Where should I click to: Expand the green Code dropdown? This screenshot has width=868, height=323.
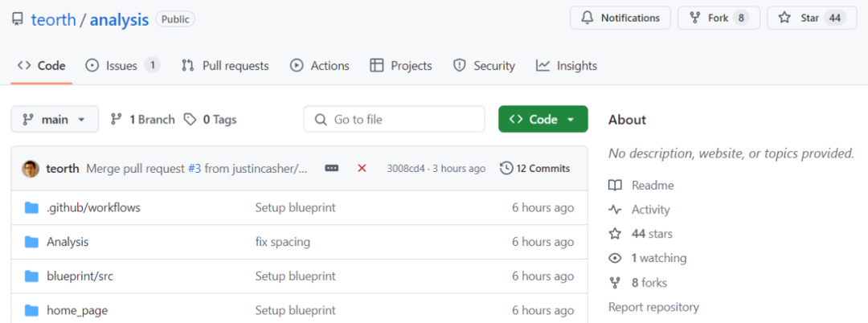542,119
